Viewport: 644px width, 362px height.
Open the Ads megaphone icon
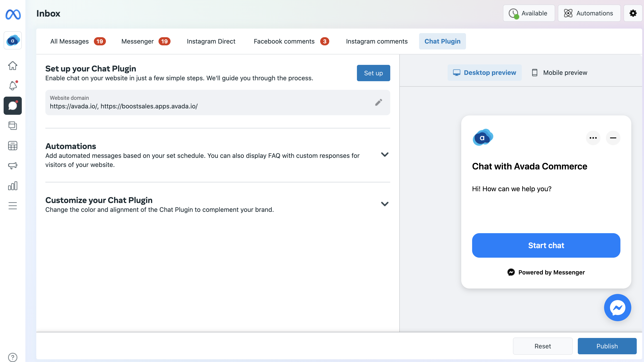(12, 166)
